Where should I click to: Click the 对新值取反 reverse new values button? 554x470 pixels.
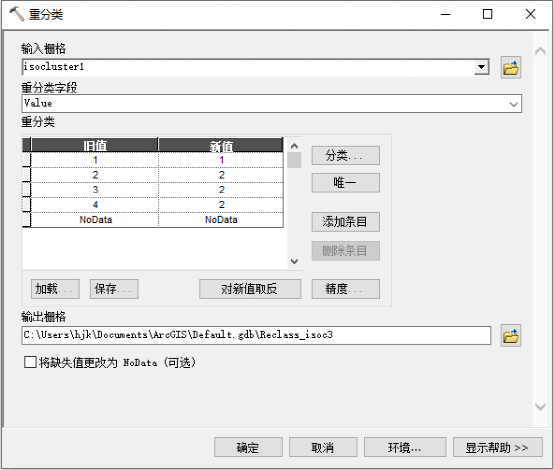[x=250, y=289]
